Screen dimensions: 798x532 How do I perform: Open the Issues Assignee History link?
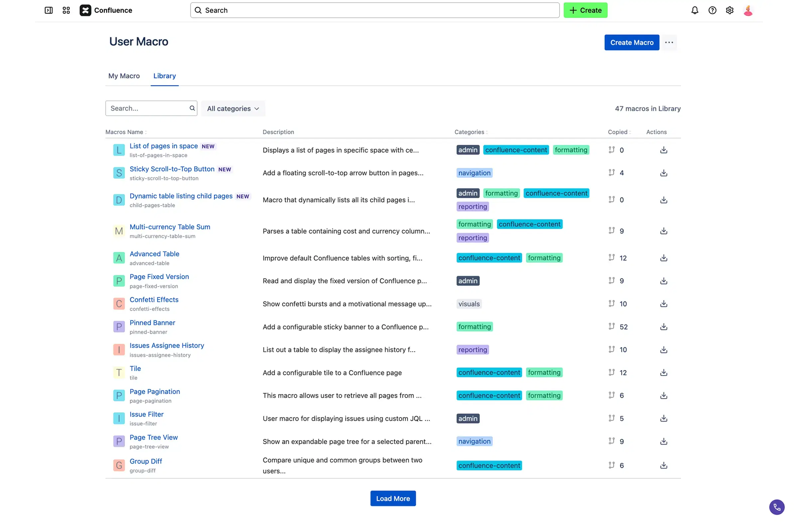[x=167, y=346]
